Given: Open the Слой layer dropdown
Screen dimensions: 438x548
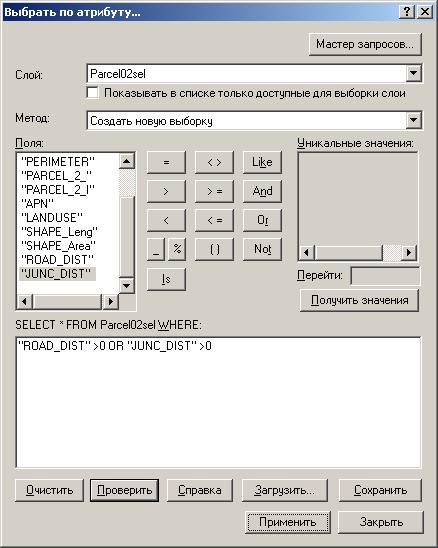Looking at the screenshot, I should [413, 73].
